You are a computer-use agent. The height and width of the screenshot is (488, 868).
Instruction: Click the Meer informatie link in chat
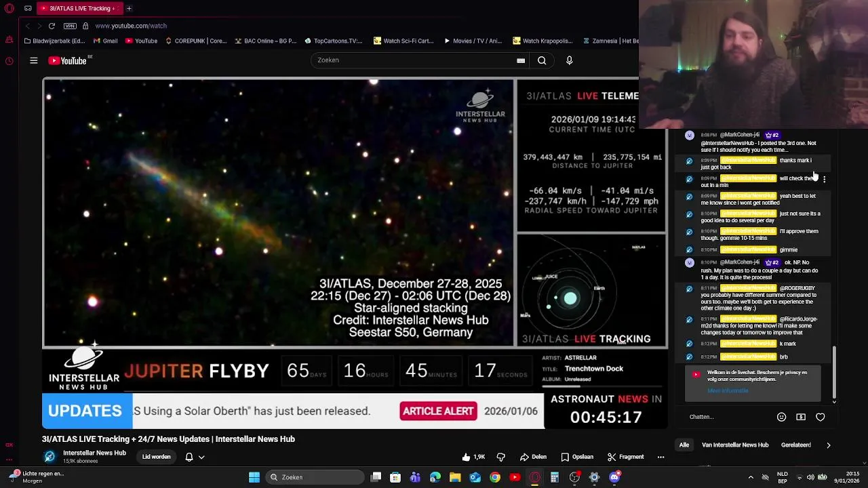click(x=728, y=391)
